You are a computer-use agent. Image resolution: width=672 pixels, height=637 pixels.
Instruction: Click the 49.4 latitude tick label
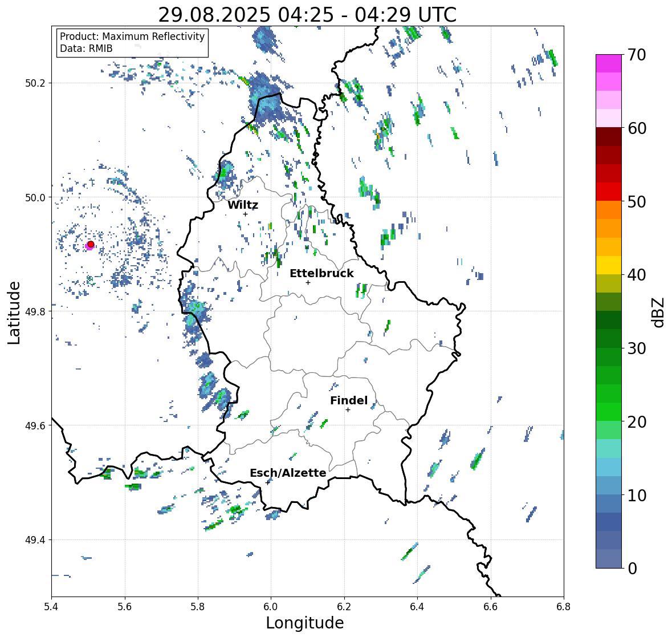(x=35, y=540)
